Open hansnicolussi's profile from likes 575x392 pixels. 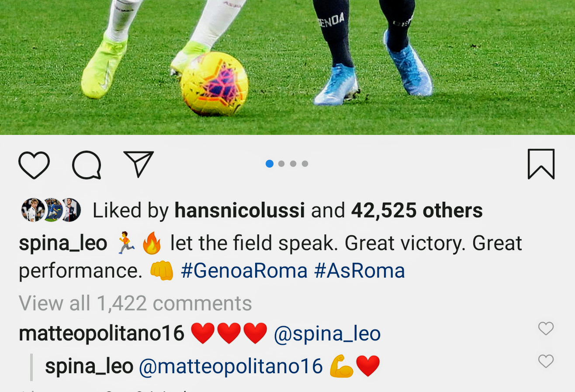[239, 211]
